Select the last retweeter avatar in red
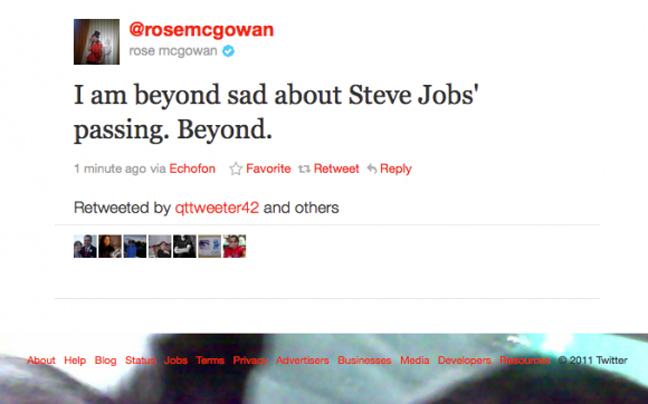 235,246
